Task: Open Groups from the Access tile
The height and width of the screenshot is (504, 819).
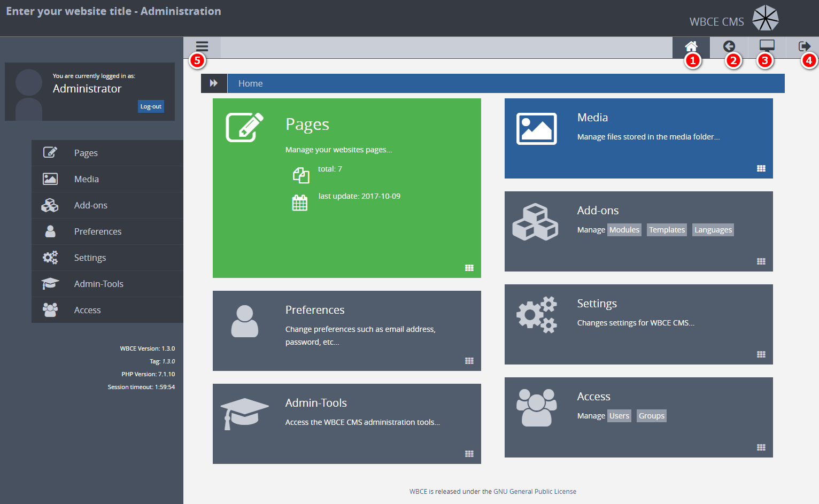Action: (x=652, y=416)
